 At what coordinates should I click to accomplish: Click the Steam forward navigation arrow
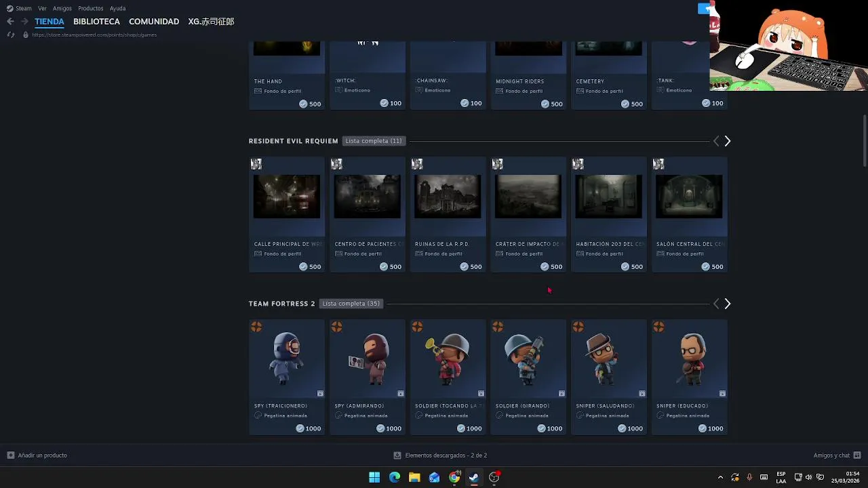click(x=24, y=22)
